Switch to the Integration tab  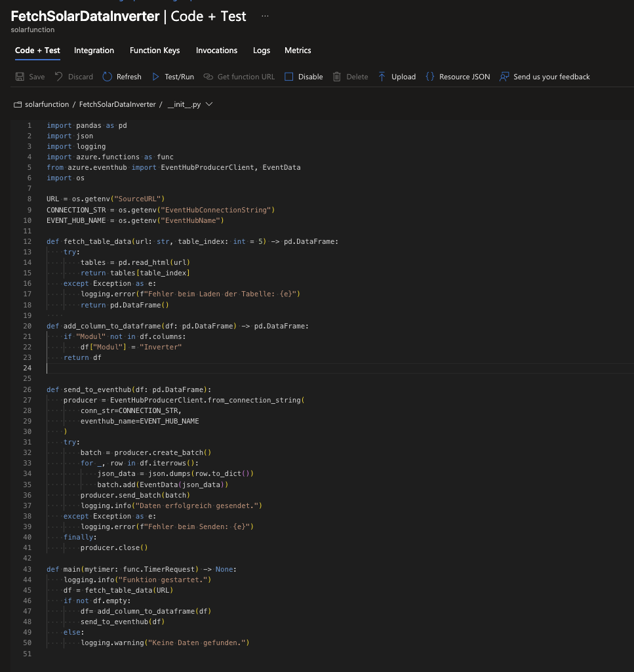click(x=94, y=50)
